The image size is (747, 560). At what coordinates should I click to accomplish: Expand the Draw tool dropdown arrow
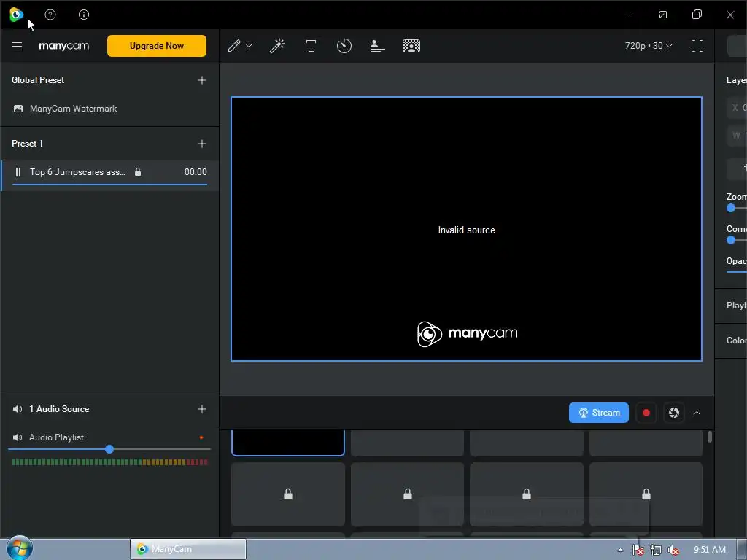[x=249, y=46]
